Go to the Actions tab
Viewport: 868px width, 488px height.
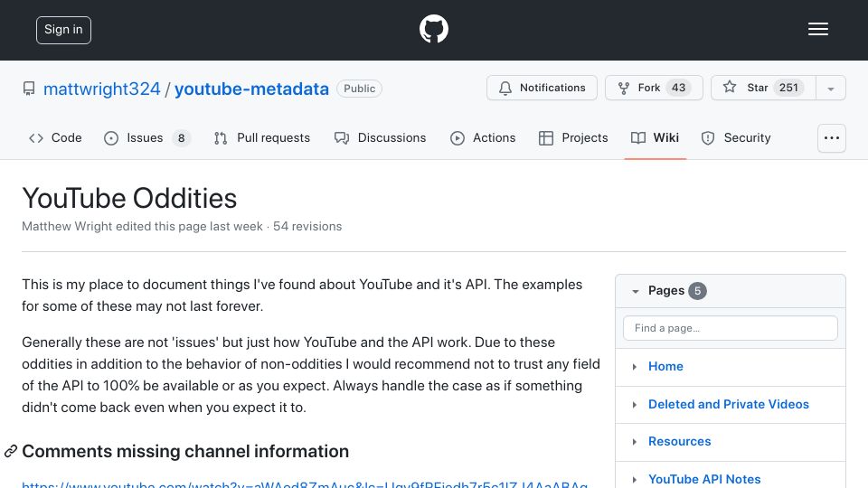483,137
